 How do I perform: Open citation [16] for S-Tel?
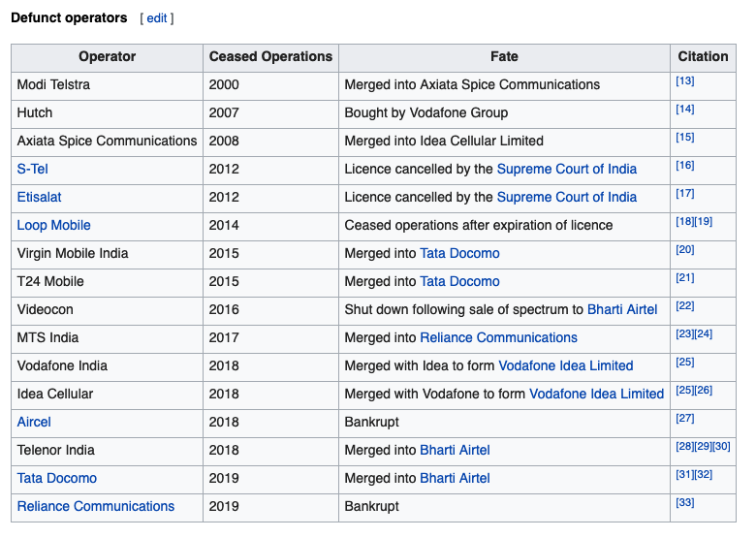point(684,166)
